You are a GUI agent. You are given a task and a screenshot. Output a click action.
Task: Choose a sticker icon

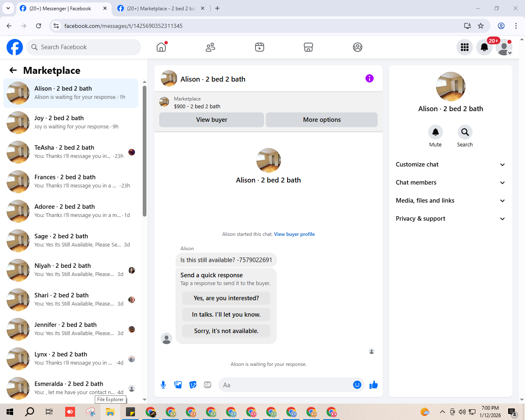pyautogui.click(x=193, y=385)
